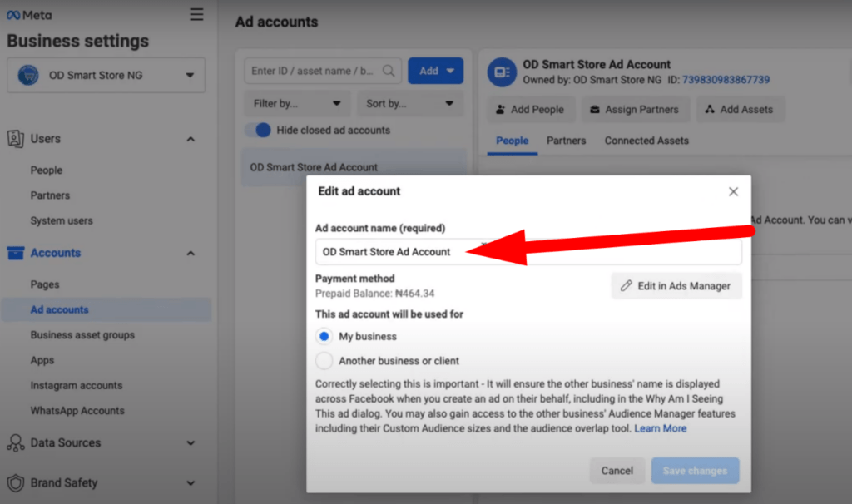Click Edit in Ads Manager button
The image size is (852, 504).
(676, 285)
